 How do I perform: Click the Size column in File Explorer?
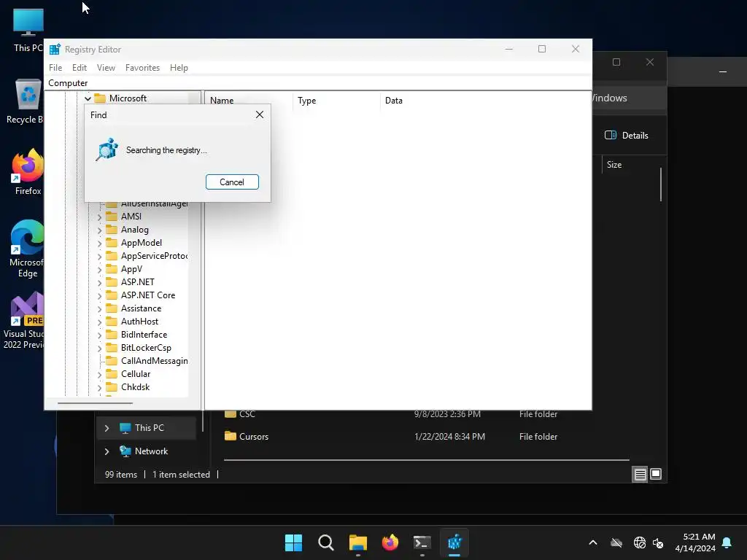click(x=614, y=165)
